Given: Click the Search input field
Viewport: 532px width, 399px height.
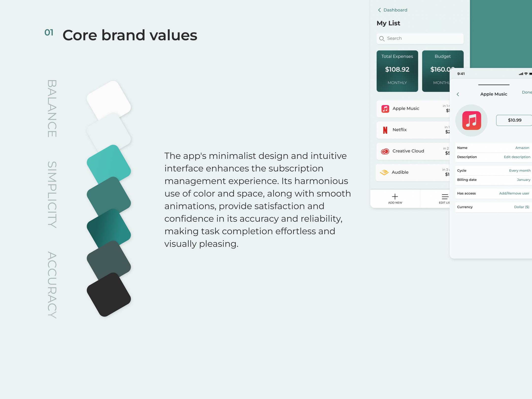Looking at the screenshot, I should (420, 39).
